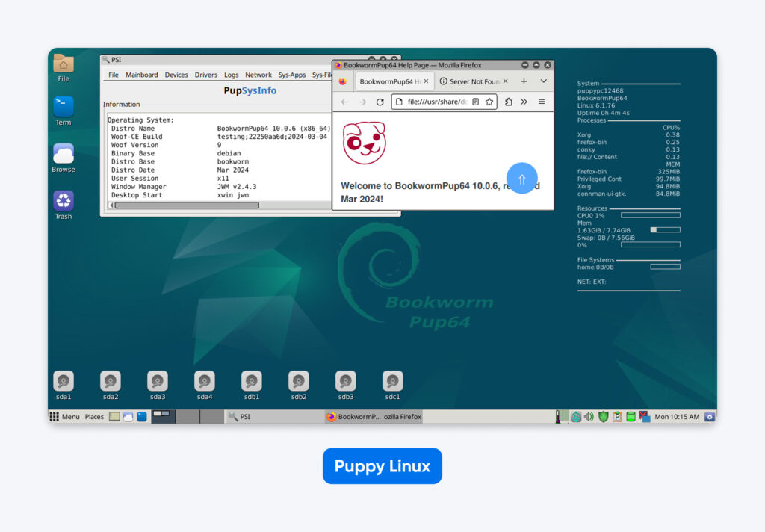The height and width of the screenshot is (532, 765).
Task: Open Firefox's hamburger menu
Action: (x=542, y=102)
